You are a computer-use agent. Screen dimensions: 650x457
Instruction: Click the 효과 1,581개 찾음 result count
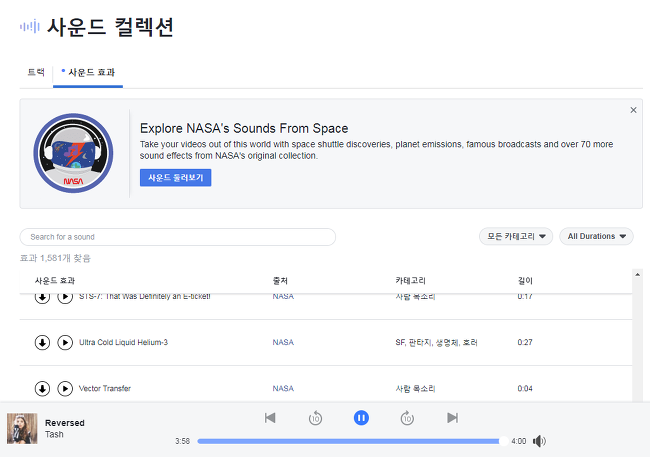coord(55,258)
